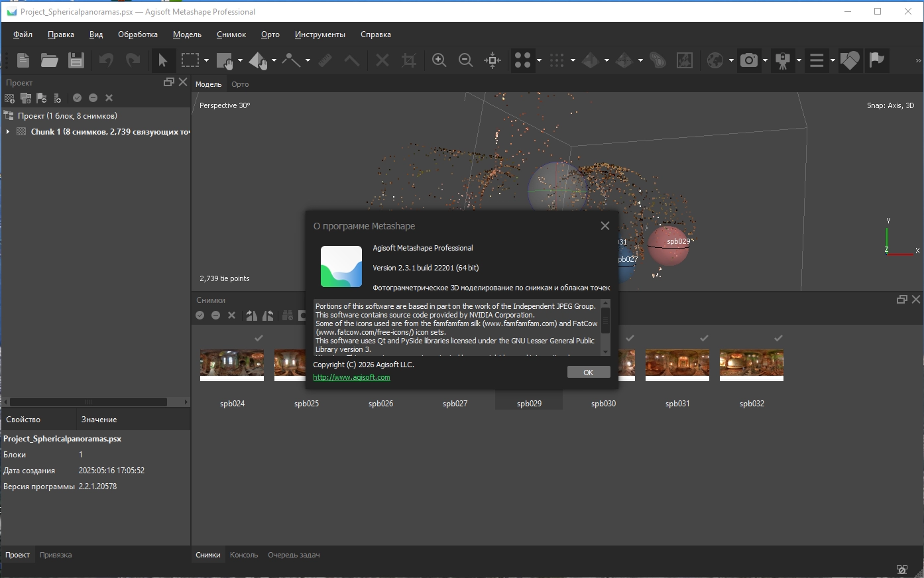The width and height of the screenshot is (924, 578).
Task: Open the rectangle selection tool dropdown arrow
Action: click(206, 61)
